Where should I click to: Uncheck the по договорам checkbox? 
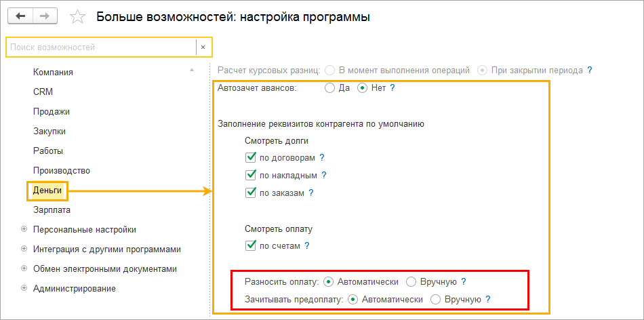tap(251, 157)
